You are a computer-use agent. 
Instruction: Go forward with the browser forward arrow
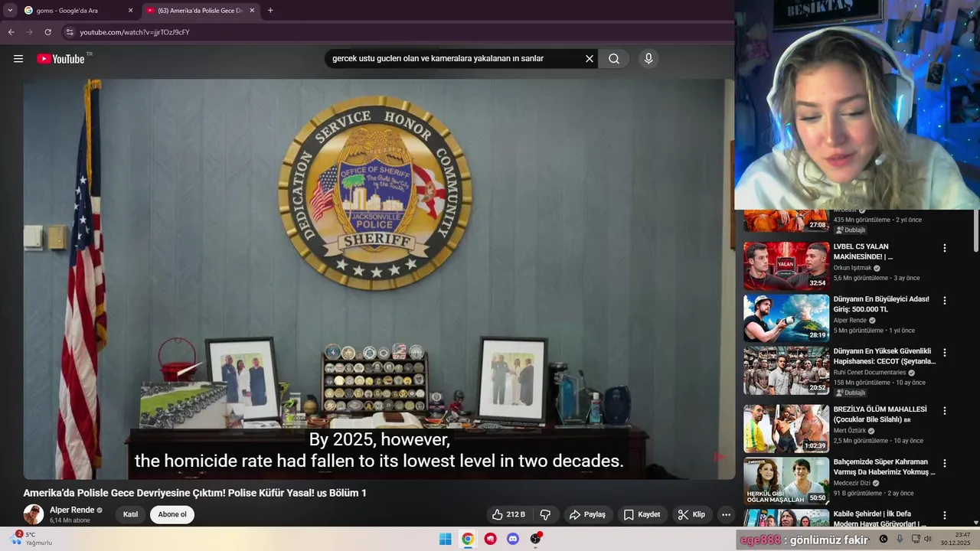[29, 32]
